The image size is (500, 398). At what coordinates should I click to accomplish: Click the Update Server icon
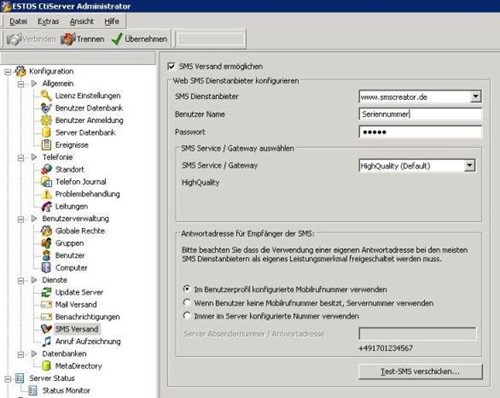(46, 292)
